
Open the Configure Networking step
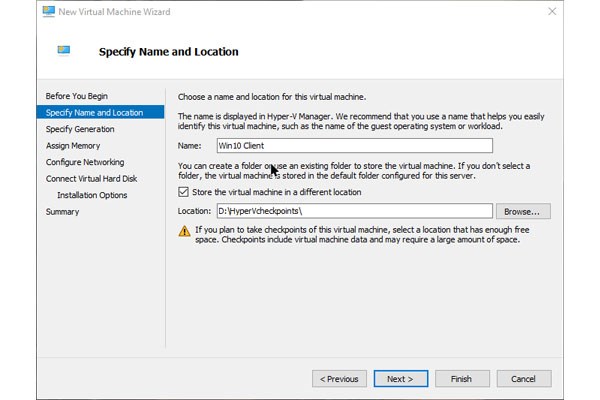click(x=85, y=162)
